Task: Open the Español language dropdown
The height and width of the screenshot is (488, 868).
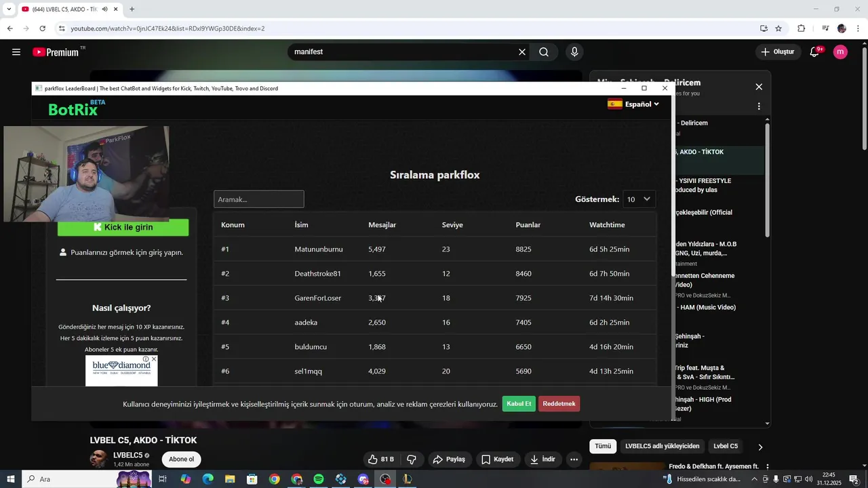Action: [633, 104]
